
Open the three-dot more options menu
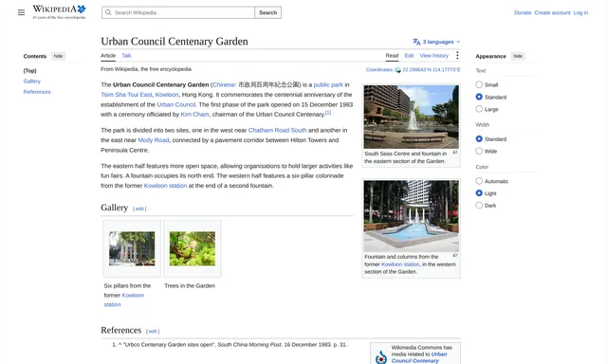coord(457,55)
